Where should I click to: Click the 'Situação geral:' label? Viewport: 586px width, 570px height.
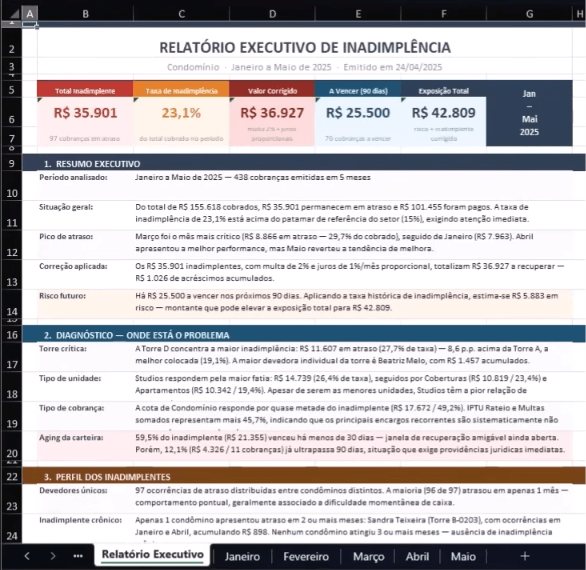click(x=66, y=207)
